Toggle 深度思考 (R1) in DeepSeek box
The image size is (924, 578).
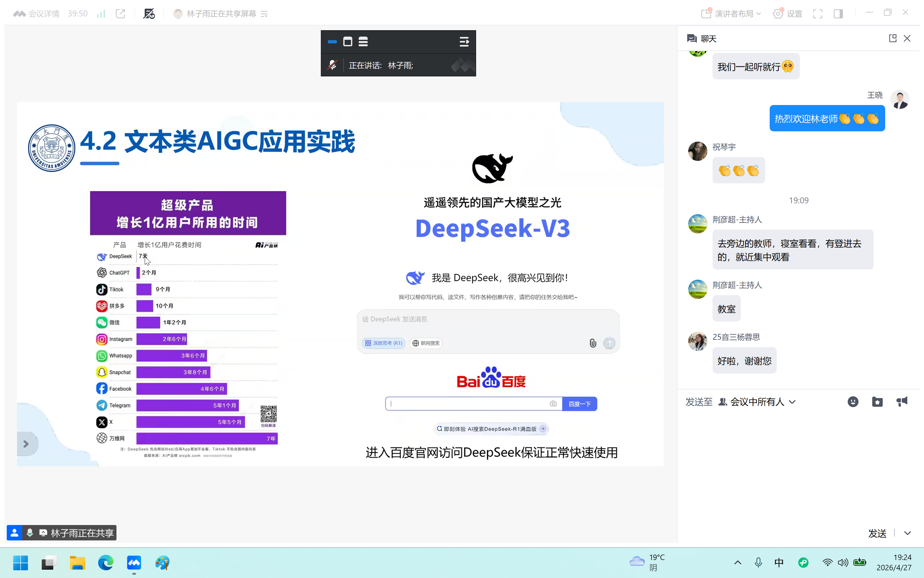[383, 343]
